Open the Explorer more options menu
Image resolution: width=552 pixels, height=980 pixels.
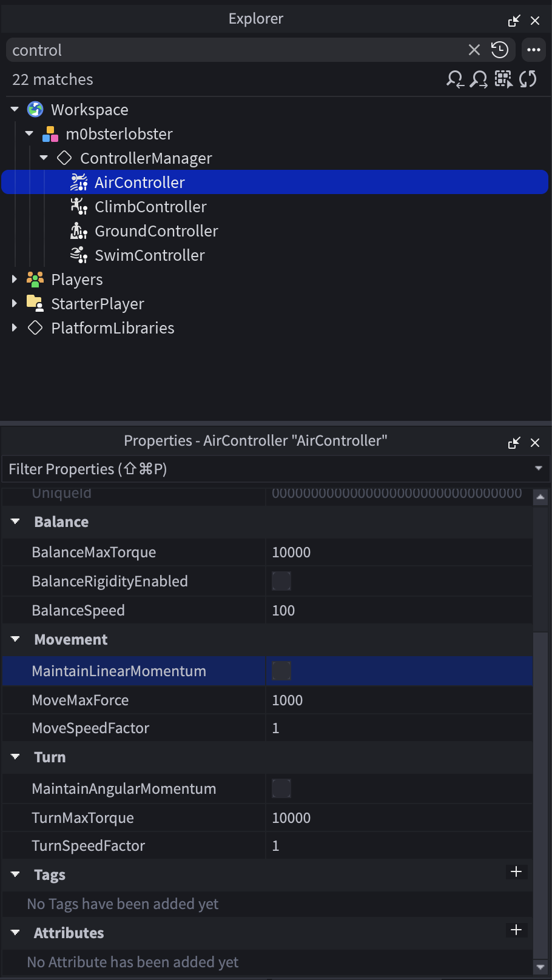point(534,50)
